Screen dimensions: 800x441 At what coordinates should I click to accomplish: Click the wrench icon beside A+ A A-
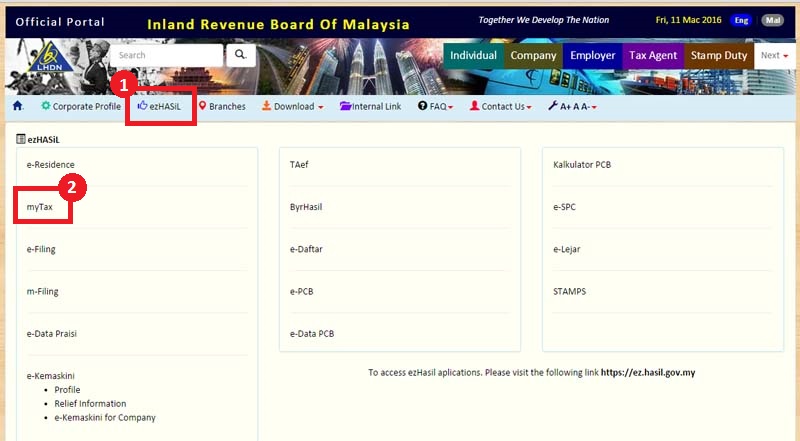click(553, 106)
